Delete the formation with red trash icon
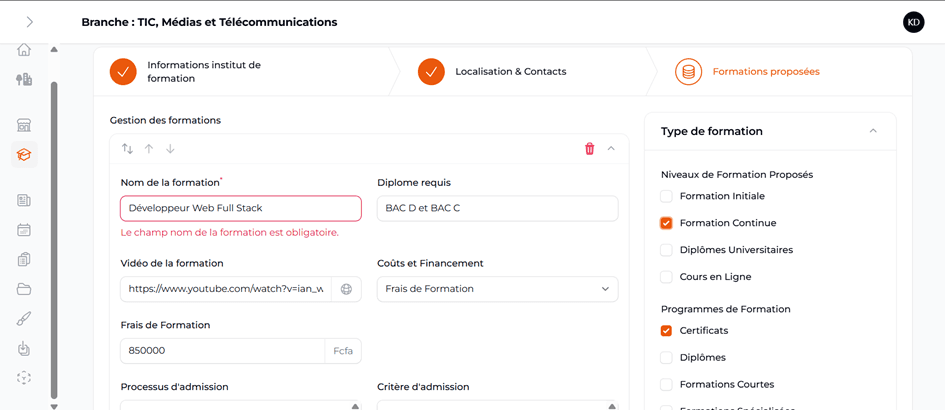Image resolution: width=945 pixels, height=410 pixels. point(589,148)
